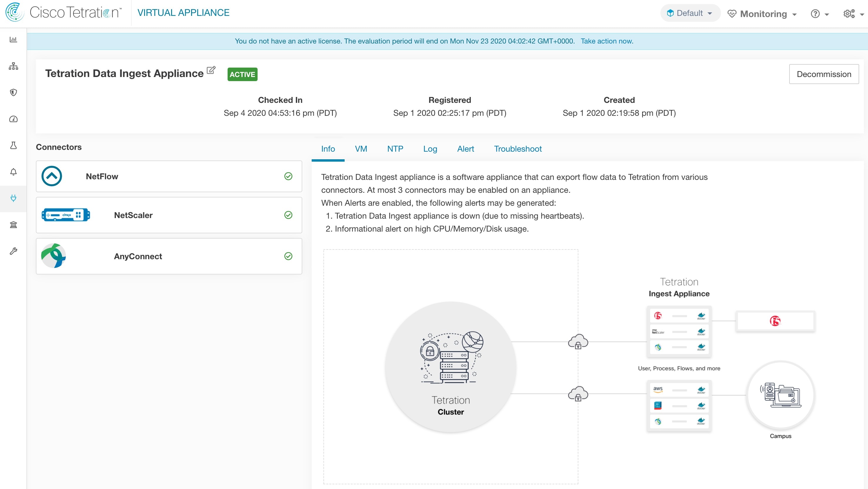Viewport: 868px width, 489px height.
Task: Click the AnyConnect connector icon
Action: coord(53,256)
